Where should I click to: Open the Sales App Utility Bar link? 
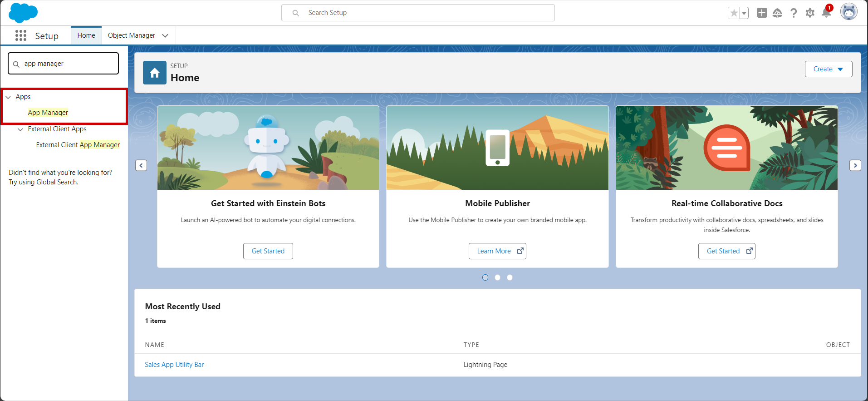click(x=174, y=365)
